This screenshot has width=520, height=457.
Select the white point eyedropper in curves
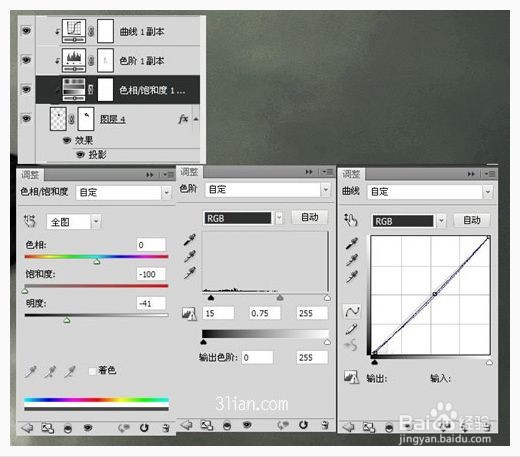tap(352, 276)
